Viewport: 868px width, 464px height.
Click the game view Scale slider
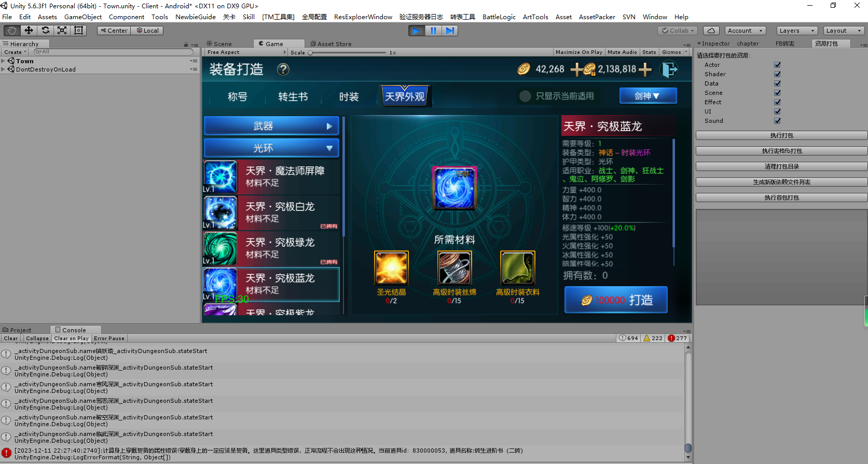[x=348, y=53]
